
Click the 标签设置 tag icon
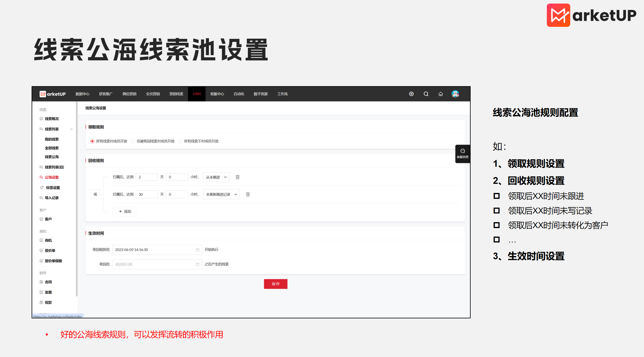click(42, 188)
